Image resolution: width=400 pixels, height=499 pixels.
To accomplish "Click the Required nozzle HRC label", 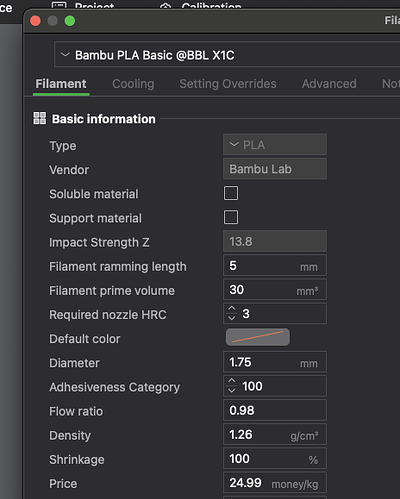I will point(108,315).
